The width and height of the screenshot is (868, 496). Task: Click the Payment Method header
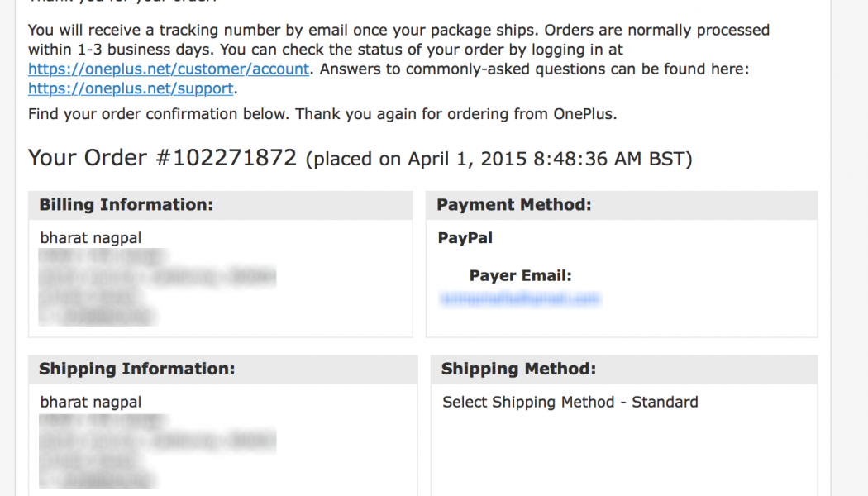pos(514,205)
